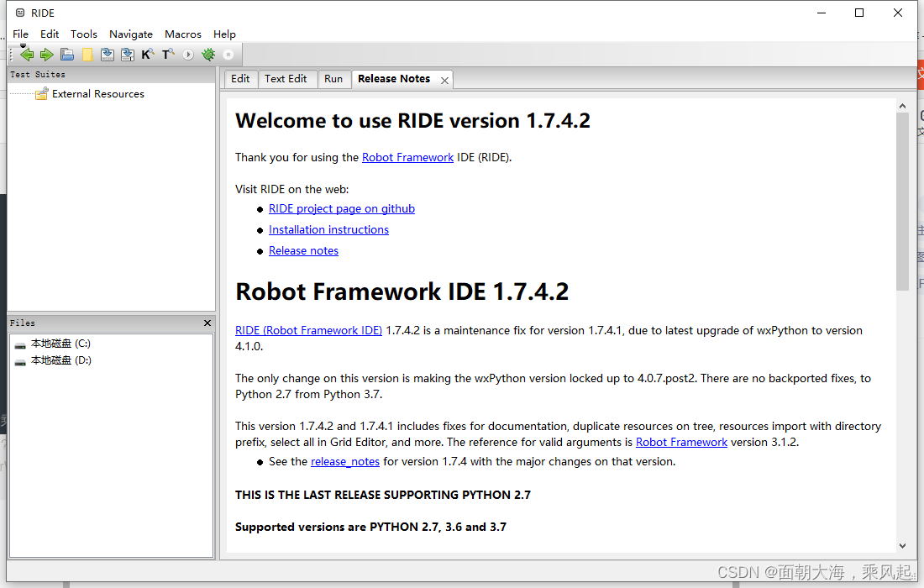Open Robot Framework link before version 3.1.2
The width and height of the screenshot is (924, 588).
coord(681,443)
